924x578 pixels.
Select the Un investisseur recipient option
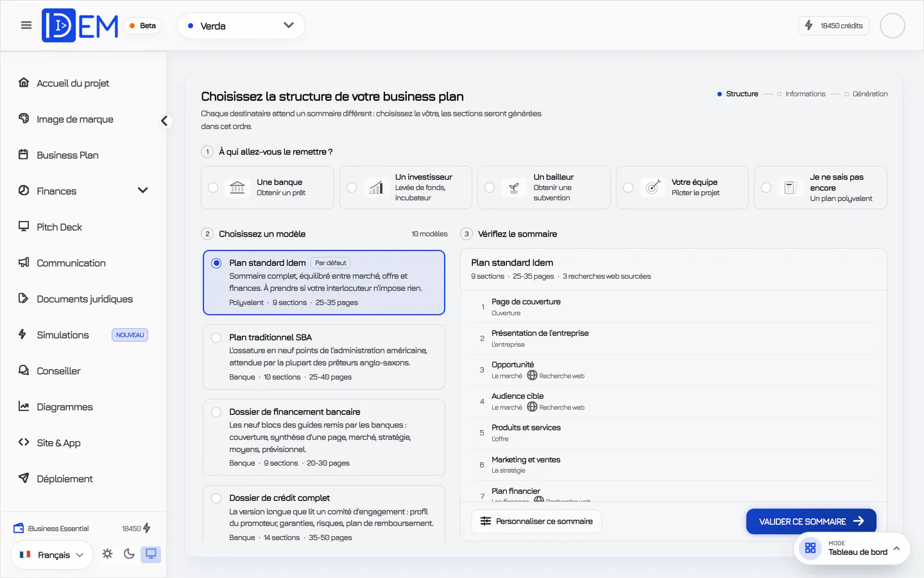406,188
